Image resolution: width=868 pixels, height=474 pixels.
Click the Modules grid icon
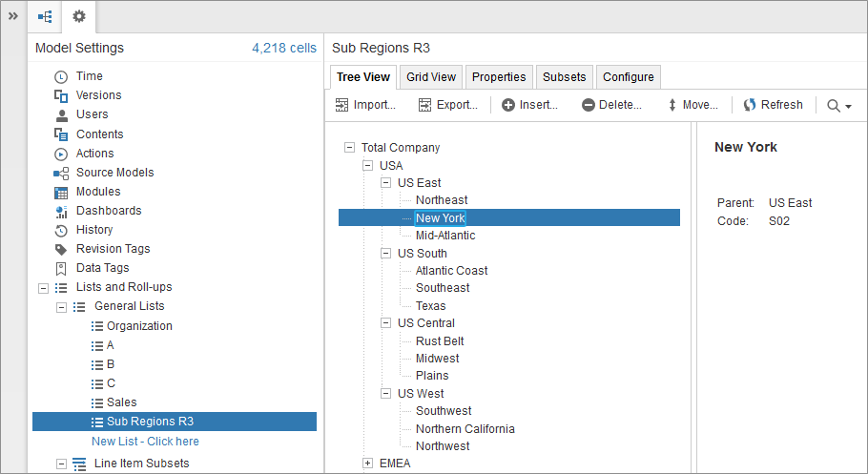click(61, 192)
